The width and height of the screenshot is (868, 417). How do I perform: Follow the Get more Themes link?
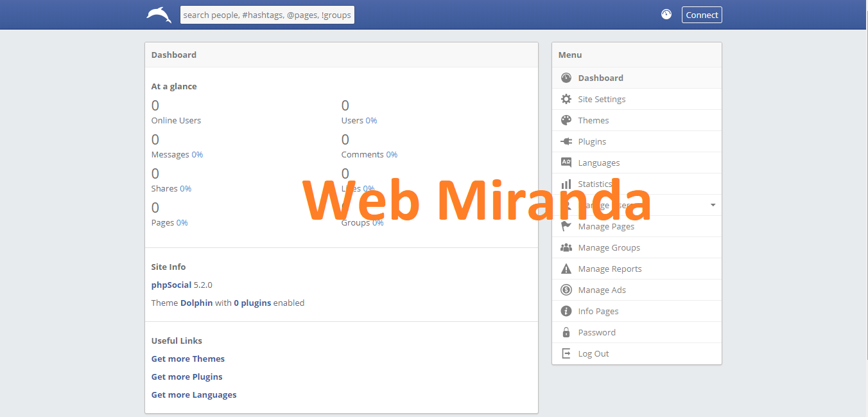coord(188,359)
